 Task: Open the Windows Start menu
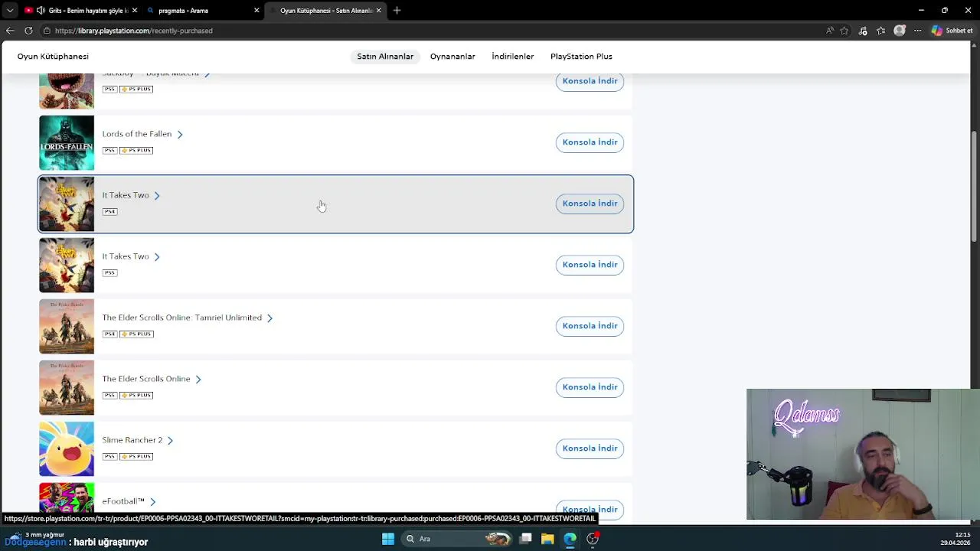click(x=388, y=539)
